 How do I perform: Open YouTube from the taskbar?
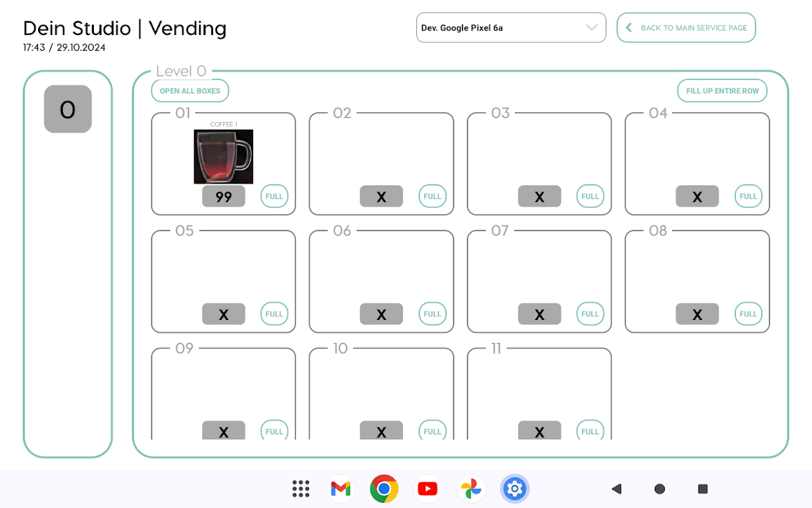pos(428,489)
